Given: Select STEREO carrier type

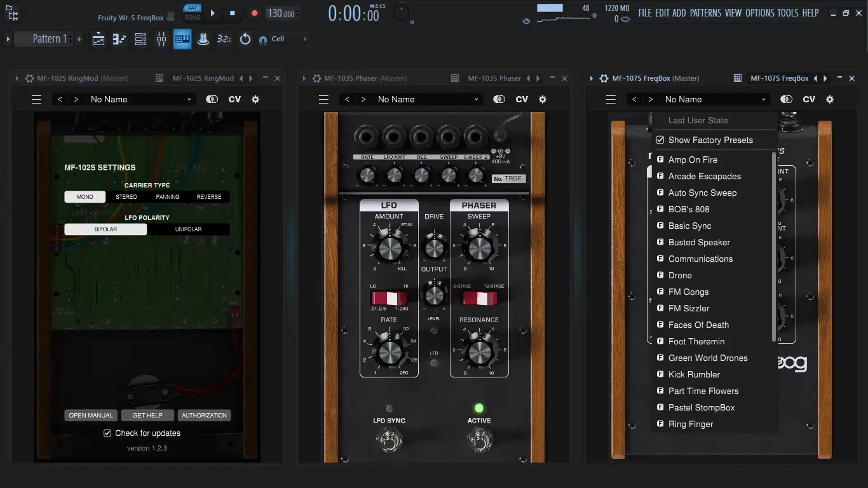Looking at the screenshot, I should pyautogui.click(x=126, y=197).
